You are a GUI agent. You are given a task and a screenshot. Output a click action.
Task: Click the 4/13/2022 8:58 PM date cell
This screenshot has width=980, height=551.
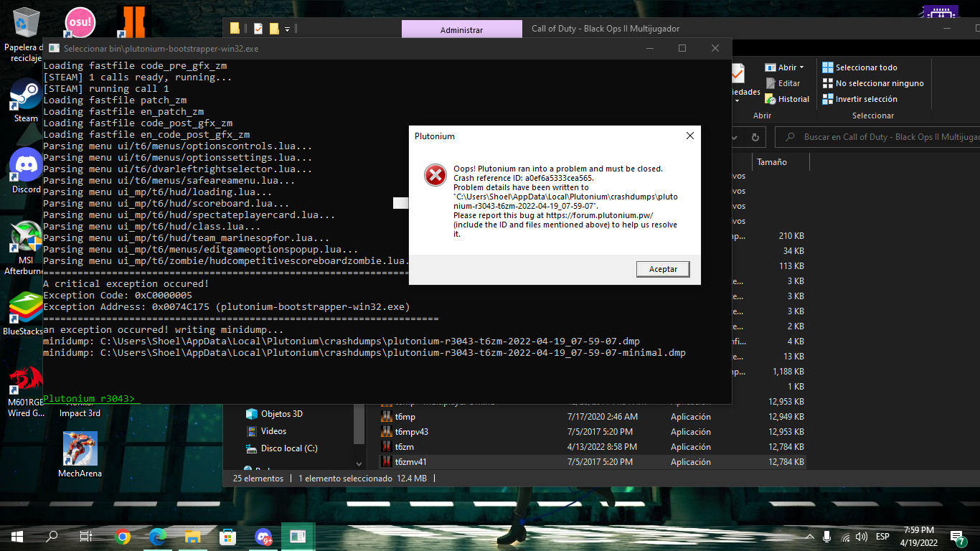click(x=601, y=447)
